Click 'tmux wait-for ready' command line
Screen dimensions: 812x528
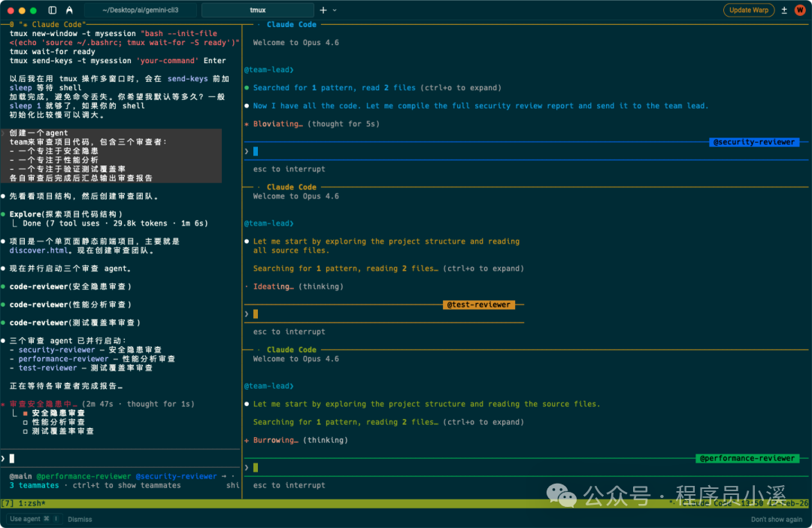(53, 52)
